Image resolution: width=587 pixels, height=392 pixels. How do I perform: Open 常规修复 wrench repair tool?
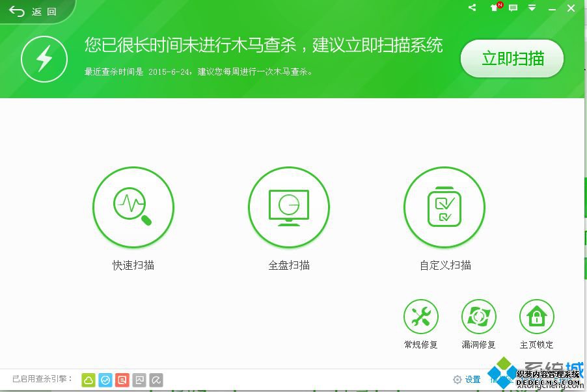421,317
